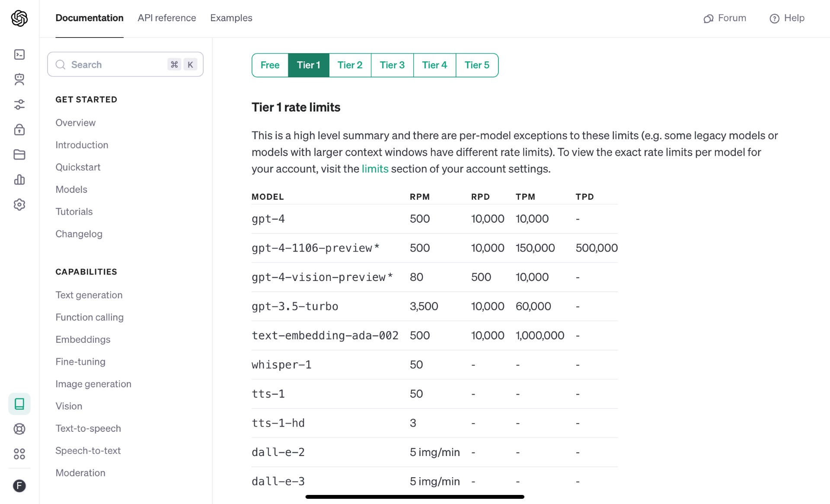The width and height of the screenshot is (830, 504).
Task: Open the Files folder icon in sidebar
Action: (19, 154)
